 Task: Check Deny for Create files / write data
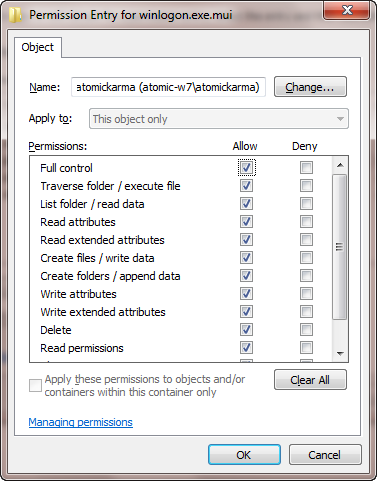pyautogui.click(x=306, y=257)
